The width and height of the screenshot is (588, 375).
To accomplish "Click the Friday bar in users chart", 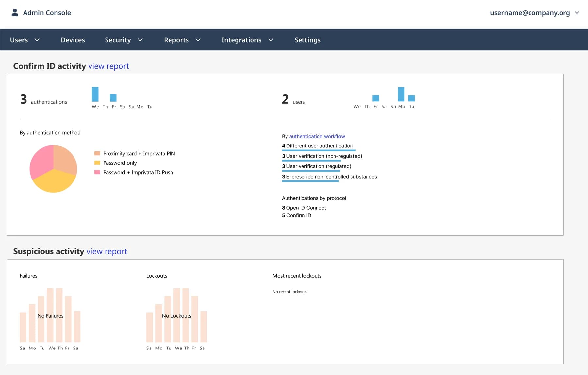I will point(376,98).
